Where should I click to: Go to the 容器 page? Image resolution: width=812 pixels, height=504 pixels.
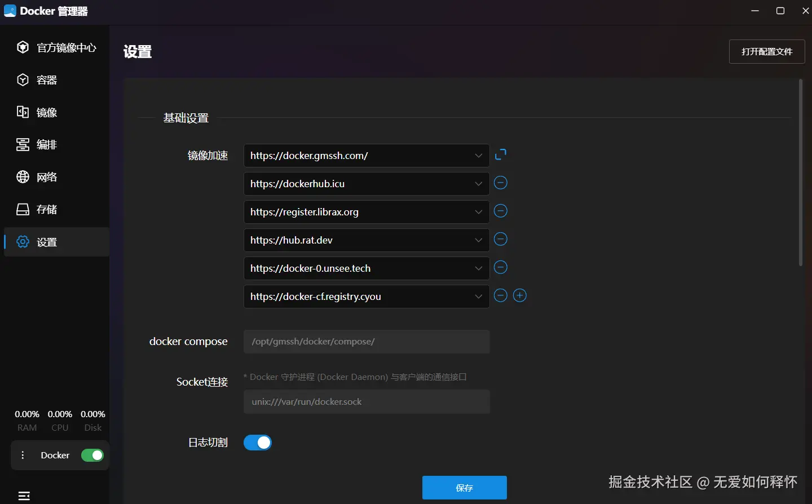coord(56,80)
